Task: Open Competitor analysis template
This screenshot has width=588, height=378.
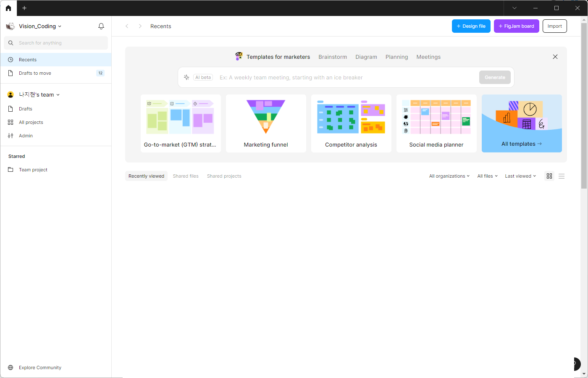Action: pyautogui.click(x=351, y=123)
